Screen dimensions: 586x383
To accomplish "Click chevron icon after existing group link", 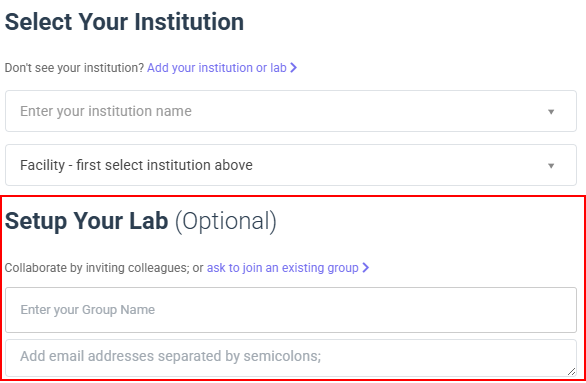I will (366, 268).
